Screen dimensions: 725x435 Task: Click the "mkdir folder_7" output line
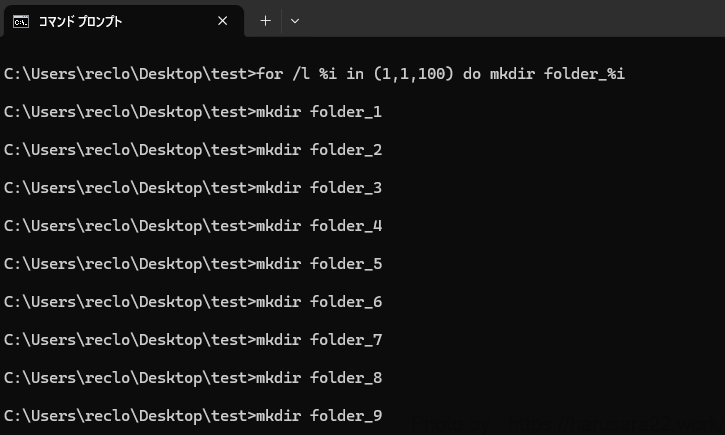[x=319, y=340]
